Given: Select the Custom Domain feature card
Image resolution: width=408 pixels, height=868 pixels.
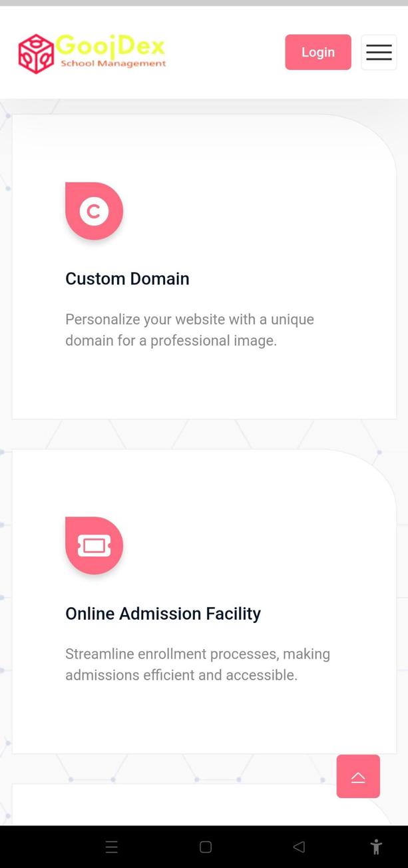Looking at the screenshot, I should click(204, 266).
